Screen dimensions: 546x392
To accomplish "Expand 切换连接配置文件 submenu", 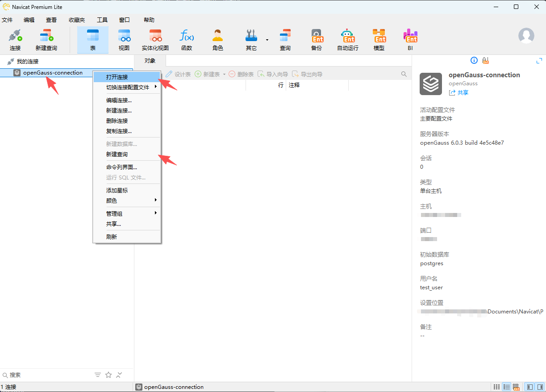I will pos(127,88).
